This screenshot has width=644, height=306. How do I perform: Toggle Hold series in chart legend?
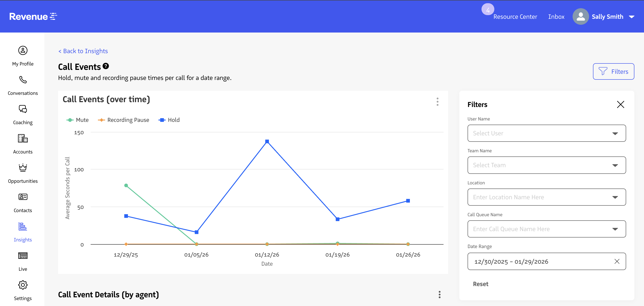click(x=169, y=120)
